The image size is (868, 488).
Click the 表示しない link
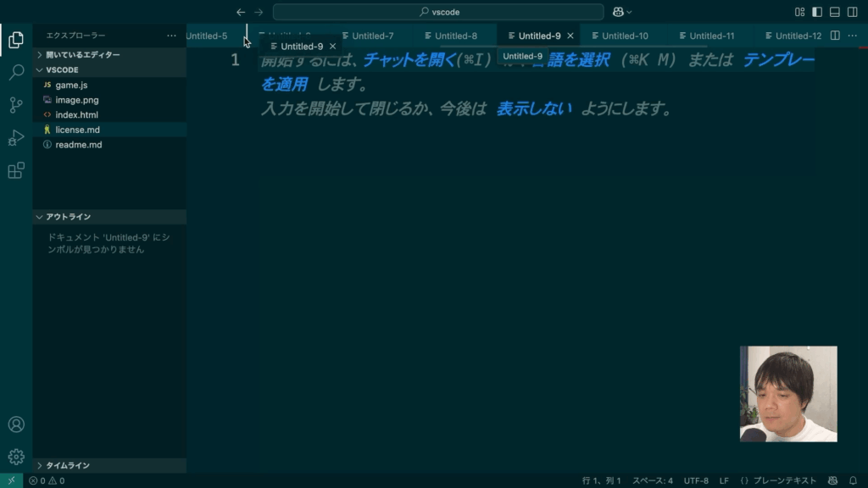click(x=533, y=109)
